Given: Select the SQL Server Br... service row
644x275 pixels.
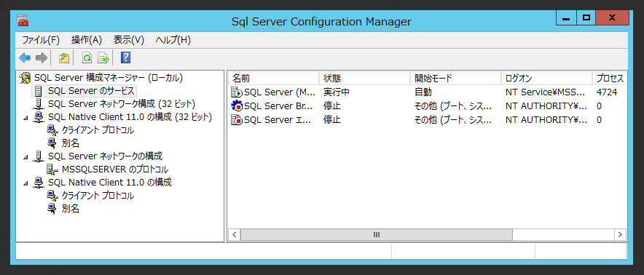Looking at the screenshot, I should point(428,106).
